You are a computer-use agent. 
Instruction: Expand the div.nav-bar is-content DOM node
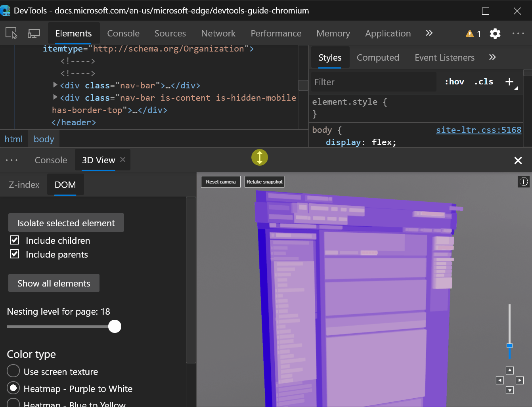55,97
